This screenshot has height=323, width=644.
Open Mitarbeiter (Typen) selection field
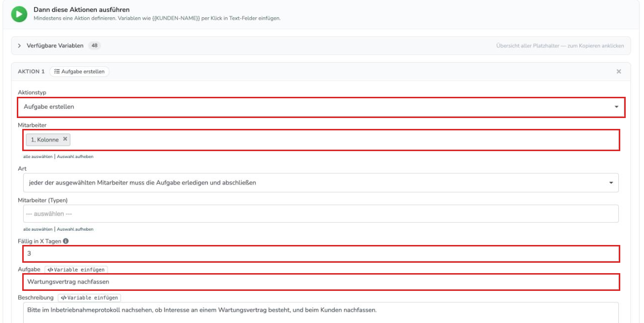pos(321,214)
